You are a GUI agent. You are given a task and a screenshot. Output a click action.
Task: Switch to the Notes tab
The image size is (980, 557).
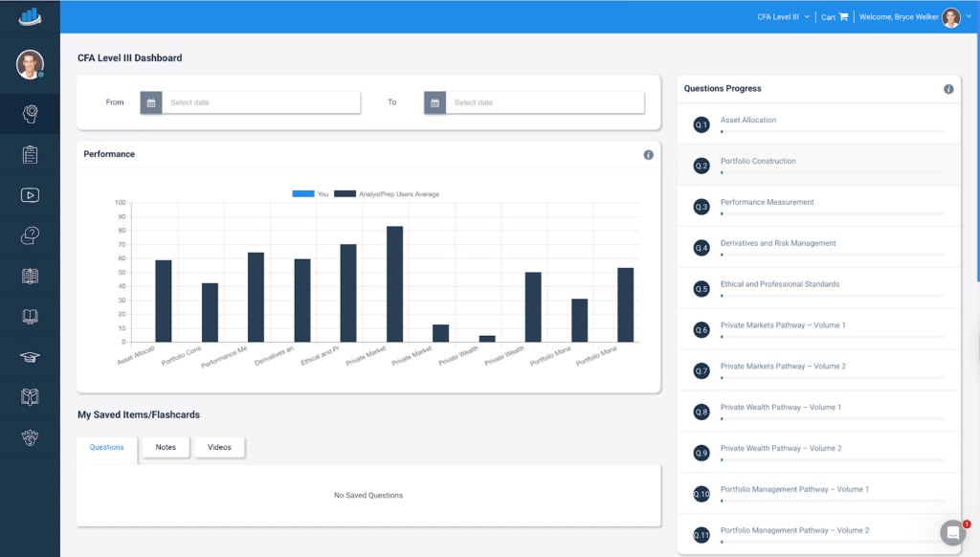click(x=166, y=447)
